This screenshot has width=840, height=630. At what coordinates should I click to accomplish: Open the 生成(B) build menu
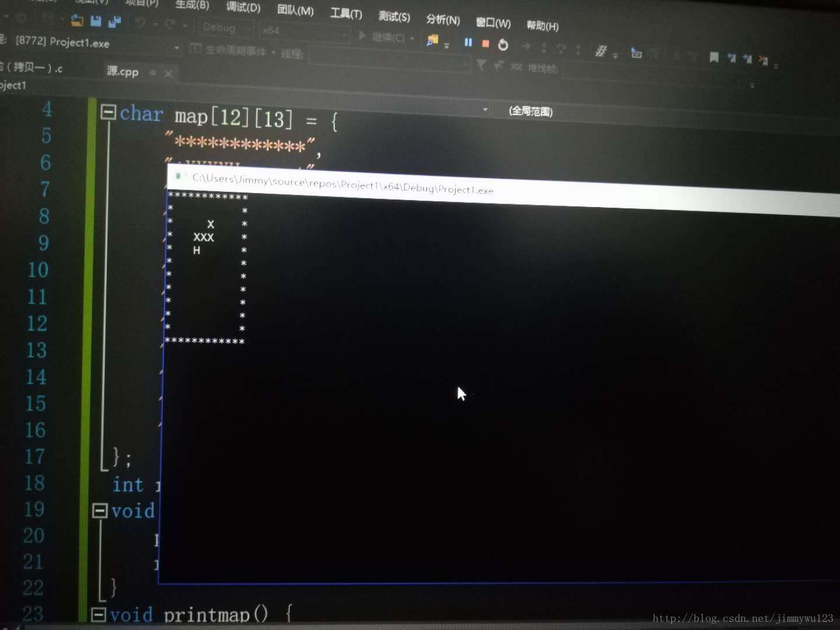tap(192, 5)
